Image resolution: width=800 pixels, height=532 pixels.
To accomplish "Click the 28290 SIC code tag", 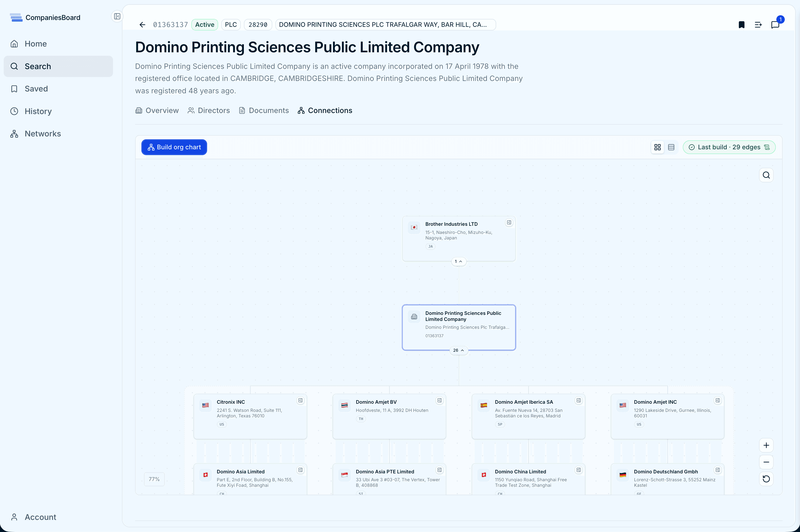I will 258,25.
